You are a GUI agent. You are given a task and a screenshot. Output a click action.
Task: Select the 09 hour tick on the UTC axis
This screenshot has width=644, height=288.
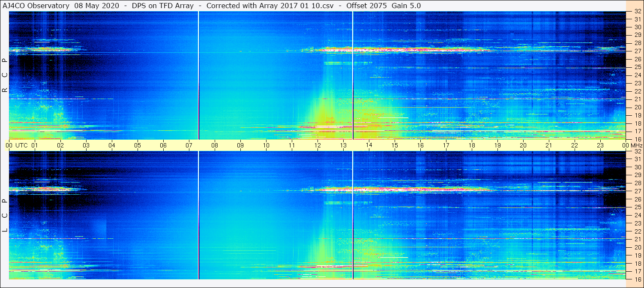click(240, 145)
